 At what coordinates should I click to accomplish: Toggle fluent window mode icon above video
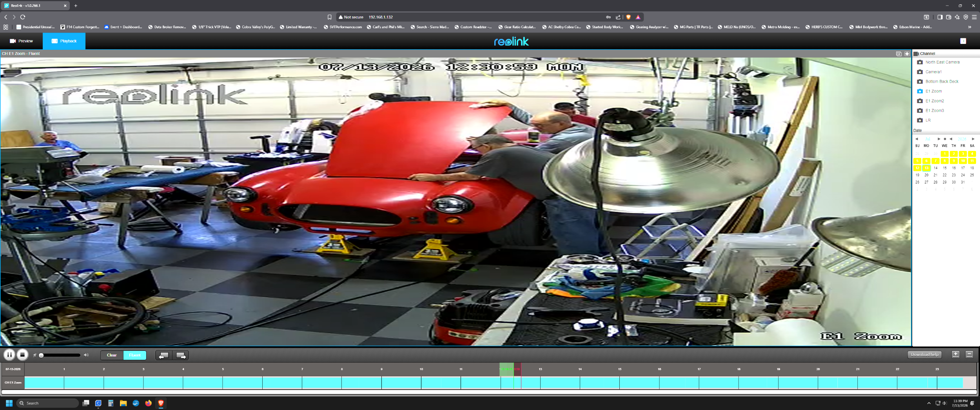pyautogui.click(x=899, y=54)
